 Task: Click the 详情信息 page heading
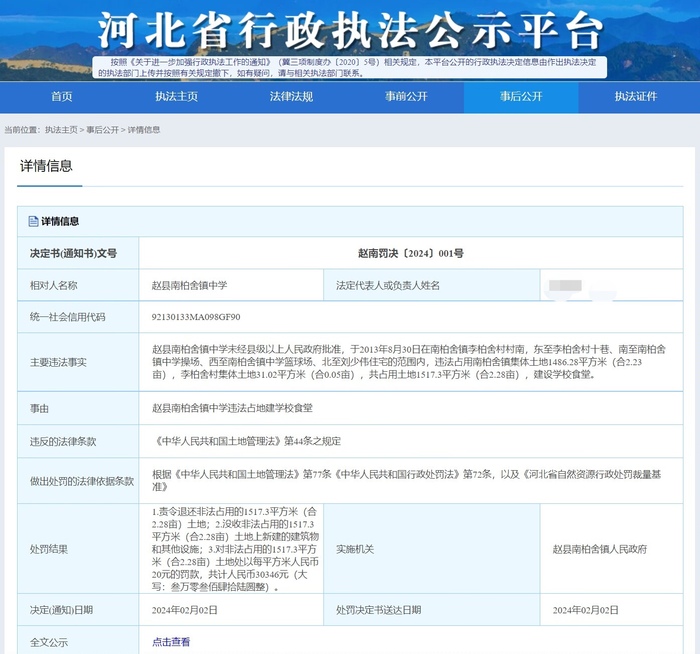pos(46,166)
